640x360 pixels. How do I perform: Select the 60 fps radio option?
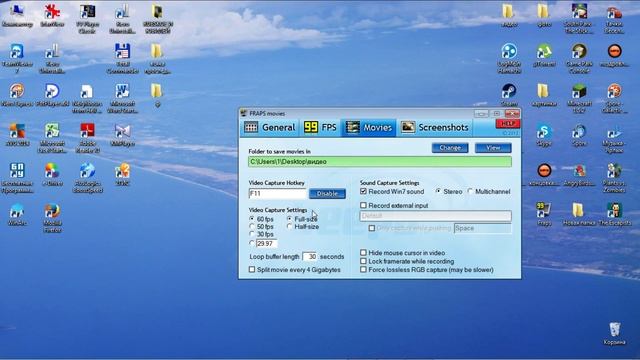(x=252, y=219)
